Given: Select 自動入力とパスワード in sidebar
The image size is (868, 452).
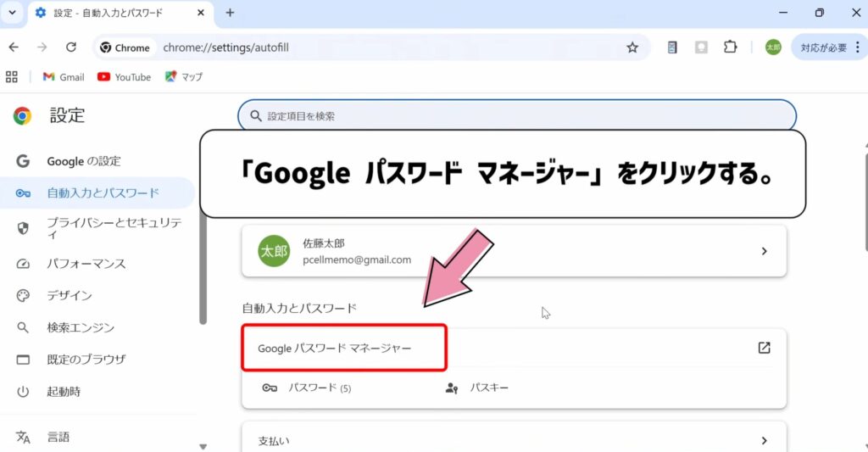Looking at the screenshot, I should click(97, 193).
